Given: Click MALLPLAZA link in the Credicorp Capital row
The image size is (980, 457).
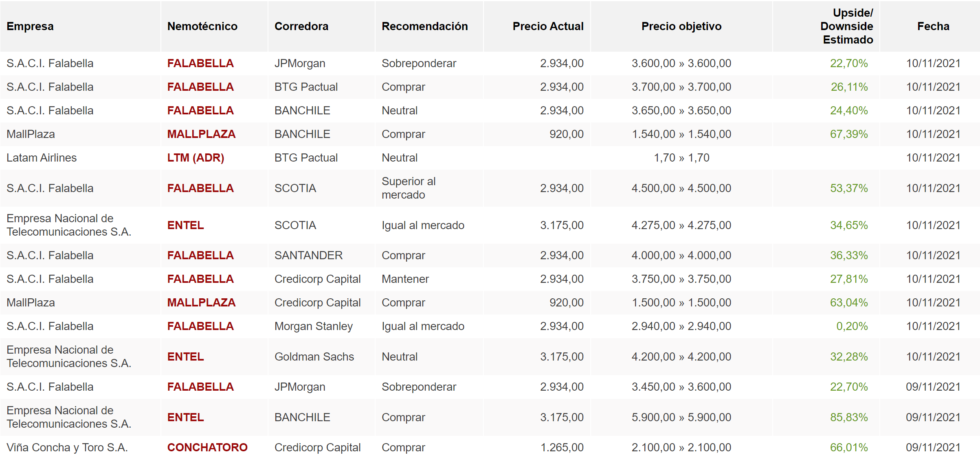Looking at the screenshot, I should click(x=201, y=303).
